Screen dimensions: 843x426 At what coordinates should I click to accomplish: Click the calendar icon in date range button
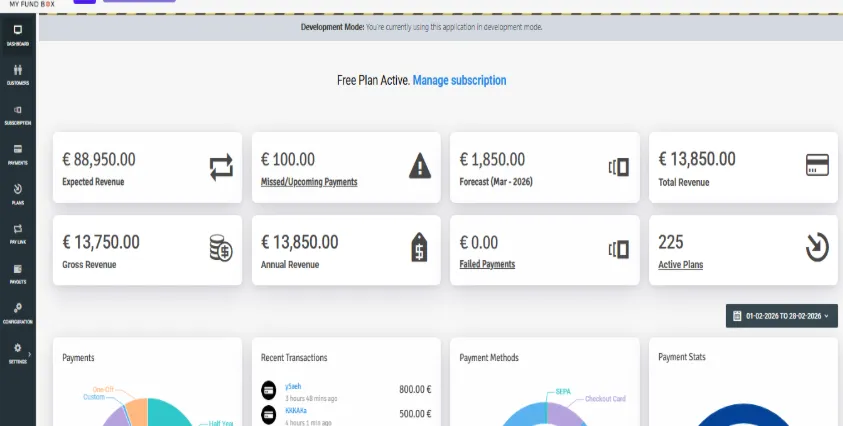[737, 316]
